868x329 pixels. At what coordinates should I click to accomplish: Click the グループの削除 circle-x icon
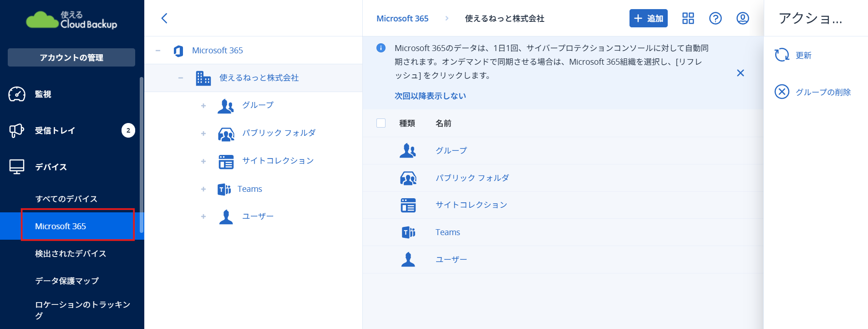click(x=782, y=92)
